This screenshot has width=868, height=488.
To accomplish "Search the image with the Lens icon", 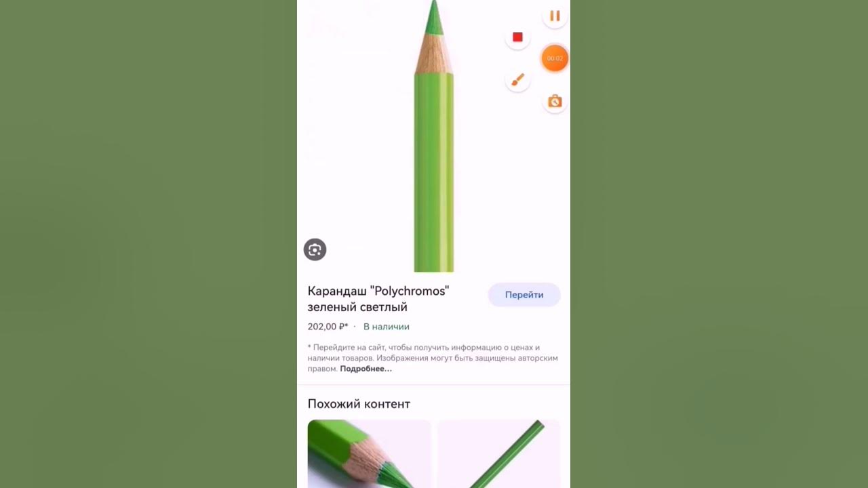I will [x=315, y=249].
